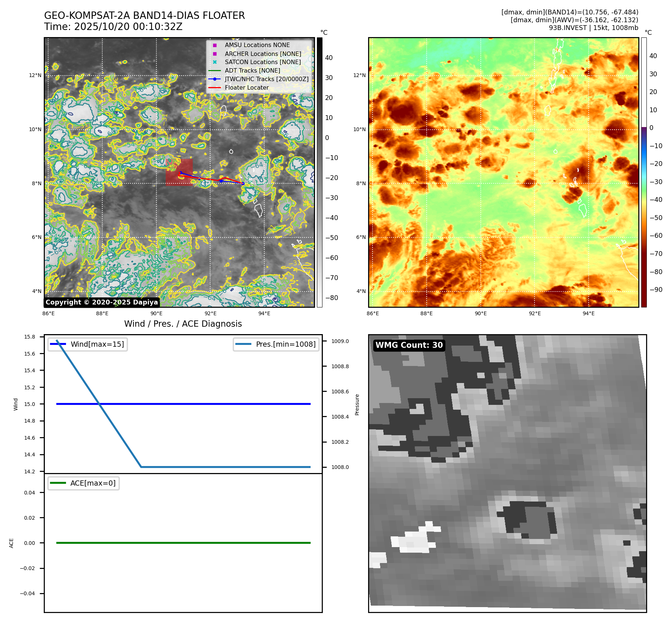Click the ADT Tracks green line symbol
This screenshot has height=626, width=672.
click(215, 71)
